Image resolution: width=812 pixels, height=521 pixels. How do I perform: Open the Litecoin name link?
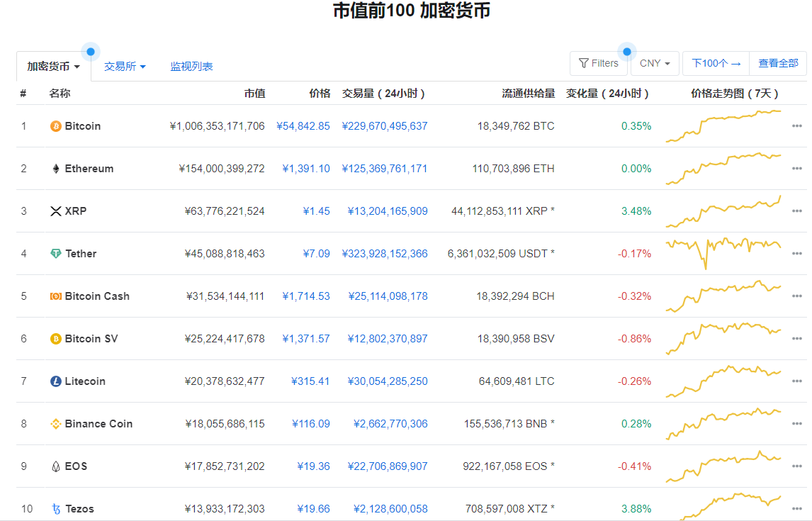[85, 381]
